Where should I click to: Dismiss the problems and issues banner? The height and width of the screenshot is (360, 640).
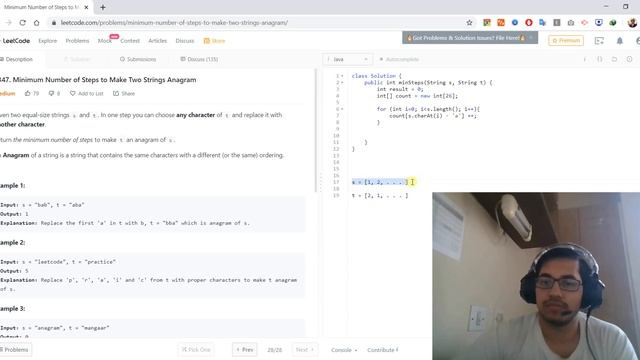click(531, 38)
